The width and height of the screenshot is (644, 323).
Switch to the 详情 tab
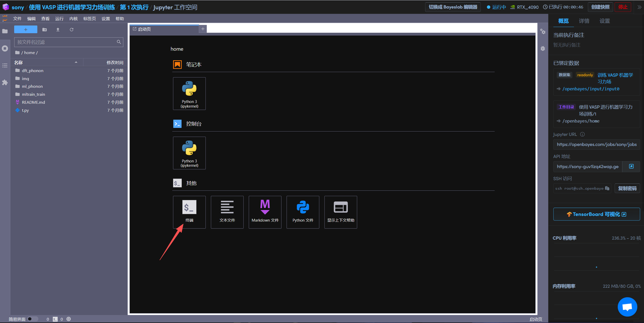point(584,21)
